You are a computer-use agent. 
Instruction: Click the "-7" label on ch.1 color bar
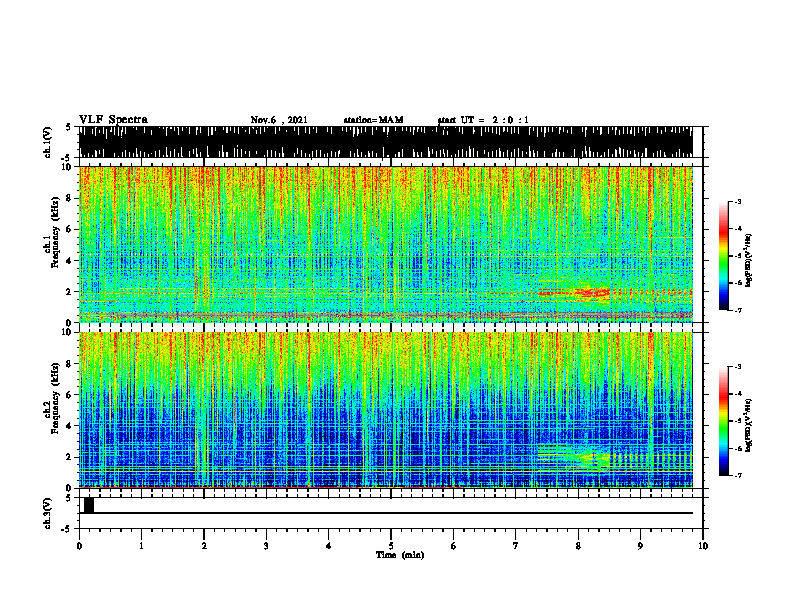737,310
